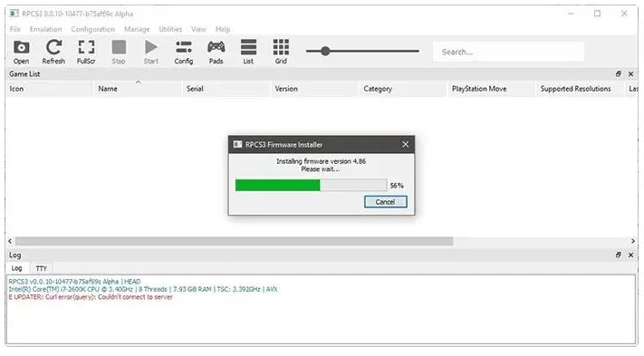Switch to List view icon
Image resolution: width=644 pixels, height=356 pixels.
coord(248,52)
